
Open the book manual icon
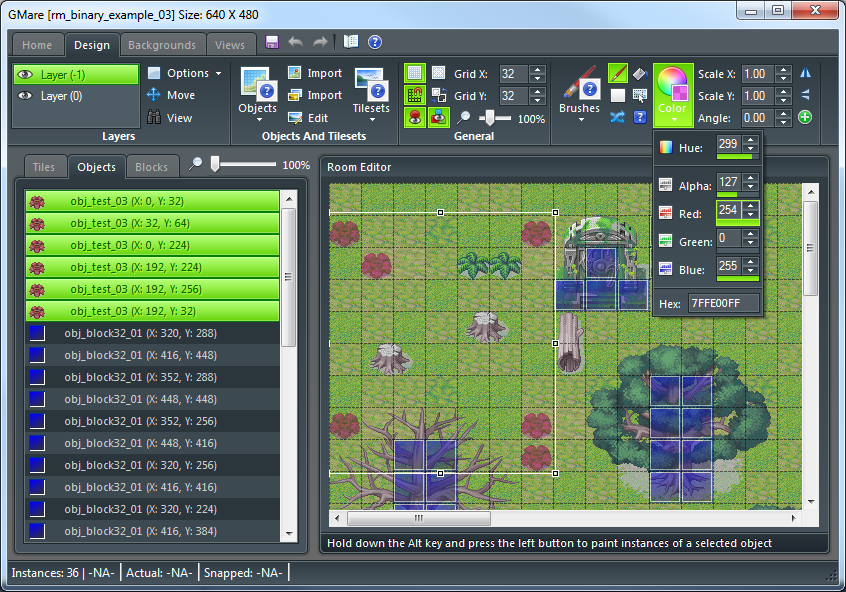351,42
